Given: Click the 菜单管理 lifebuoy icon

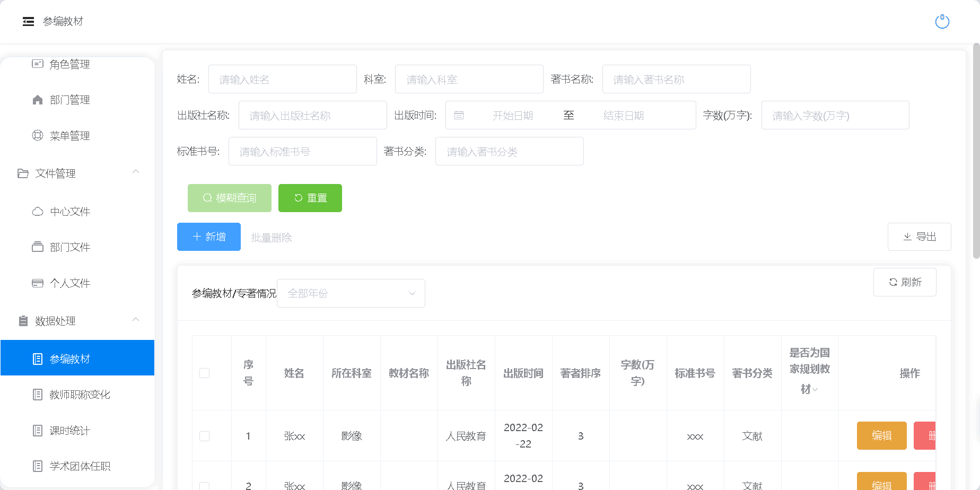Looking at the screenshot, I should (x=38, y=135).
